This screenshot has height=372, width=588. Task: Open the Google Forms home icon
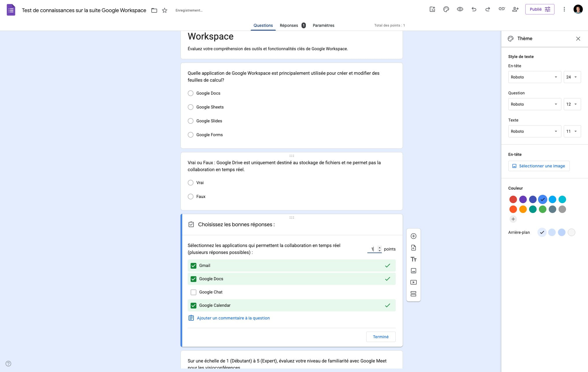coord(11,10)
